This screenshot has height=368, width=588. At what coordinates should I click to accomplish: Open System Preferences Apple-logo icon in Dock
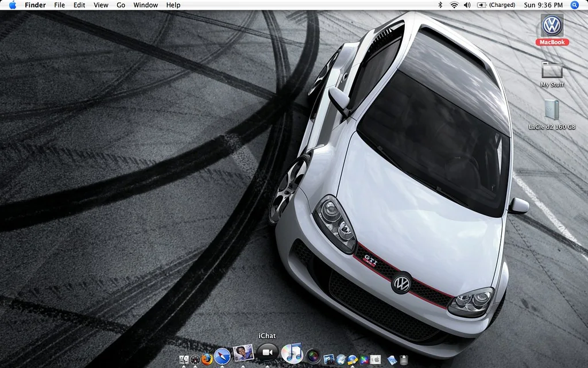click(376, 360)
